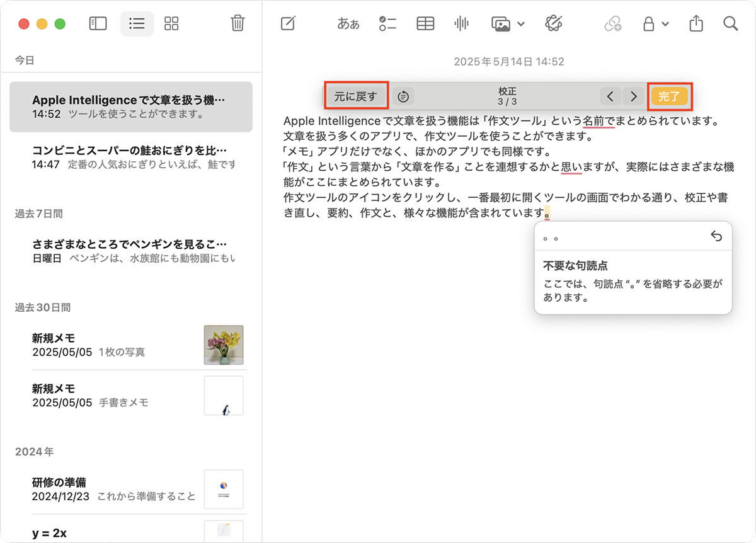Image resolution: width=756 pixels, height=543 pixels.
Task: Open the 研修の準備 note
Action: [131, 489]
